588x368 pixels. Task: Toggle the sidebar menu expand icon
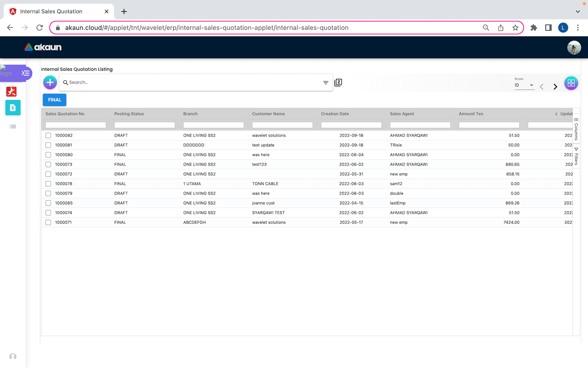click(x=26, y=73)
